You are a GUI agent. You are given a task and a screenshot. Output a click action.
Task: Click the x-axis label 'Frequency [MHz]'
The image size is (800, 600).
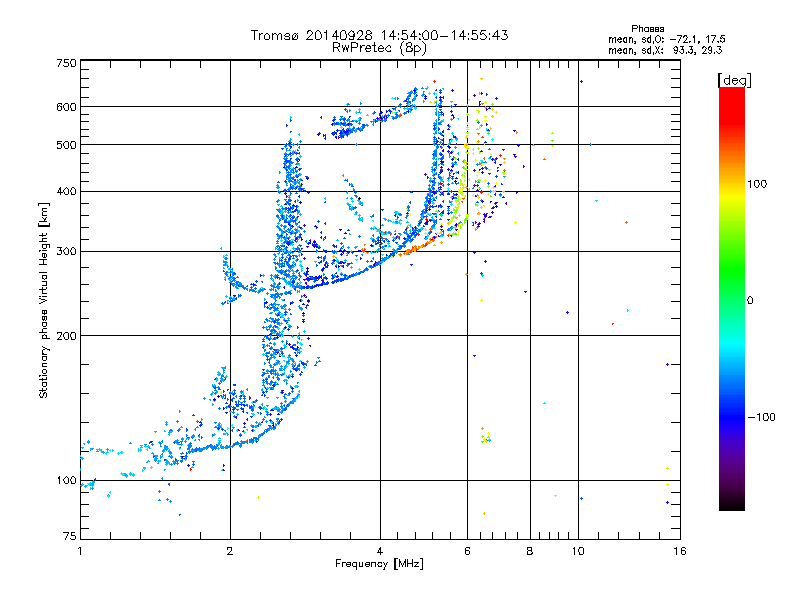coord(379,564)
